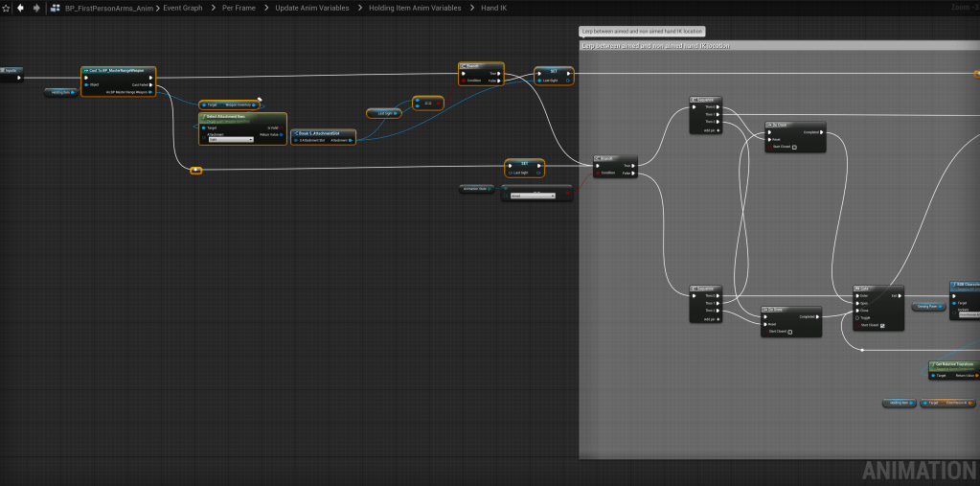The image size is (980, 486).
Task: Toggle Start Closed checkbox on lower Do Once
Action: 790,332
